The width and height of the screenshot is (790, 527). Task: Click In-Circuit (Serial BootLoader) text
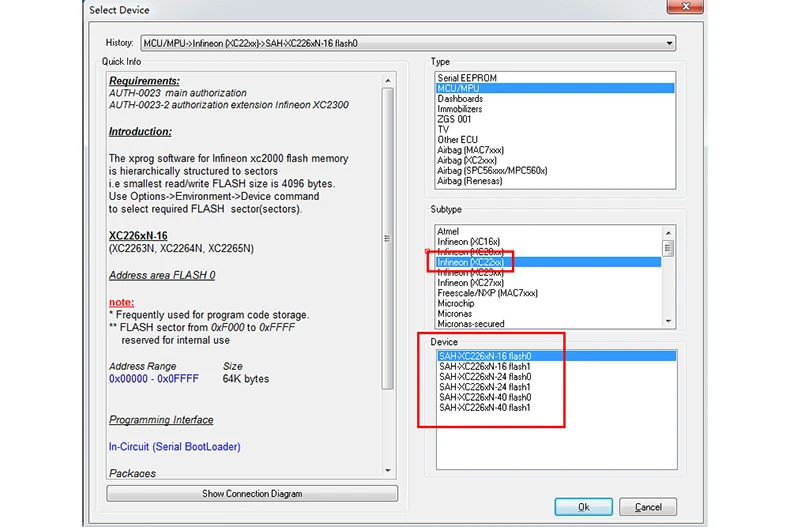pos(174,446)
